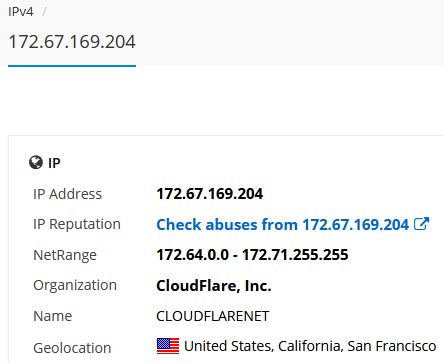444x363 pixels.
Task: Click the globe icon beside IP heading
Action: point(36,163)
